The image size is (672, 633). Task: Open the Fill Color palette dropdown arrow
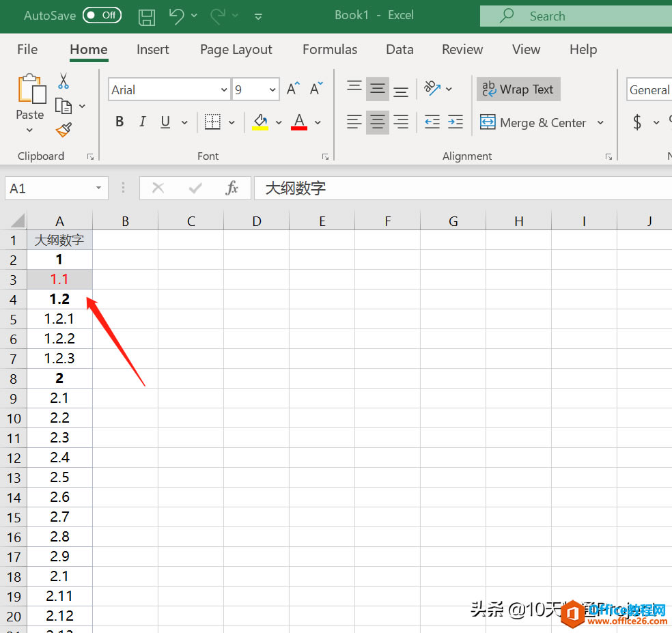[279, 123]
